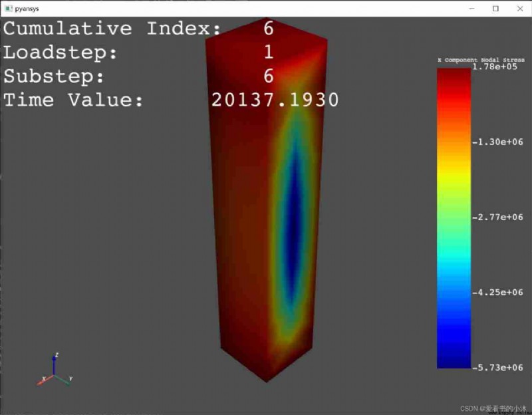Click the 'Substep:' text label
This screenshot has height=415, width=532.
pyautogui.click(x=54, y=76)
